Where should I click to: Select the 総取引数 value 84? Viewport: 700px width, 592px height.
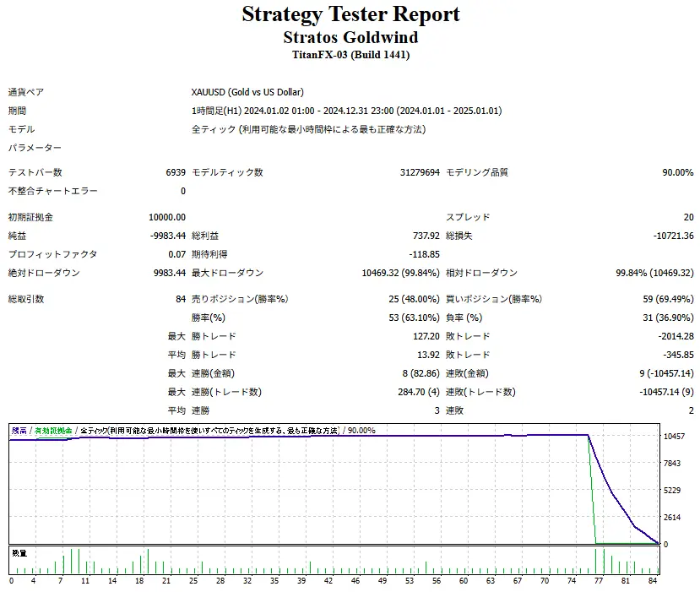coord(180,299)
